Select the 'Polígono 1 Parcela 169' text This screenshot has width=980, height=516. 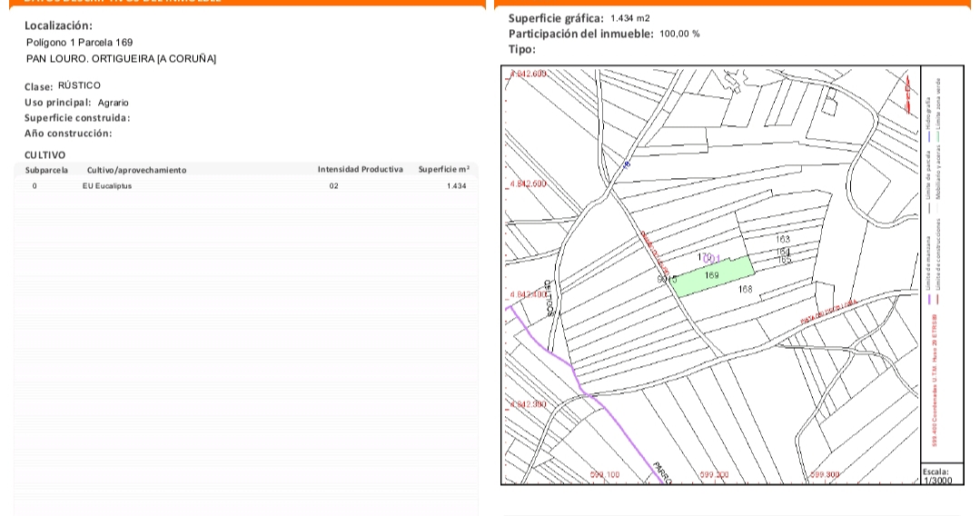pos(80,42)
